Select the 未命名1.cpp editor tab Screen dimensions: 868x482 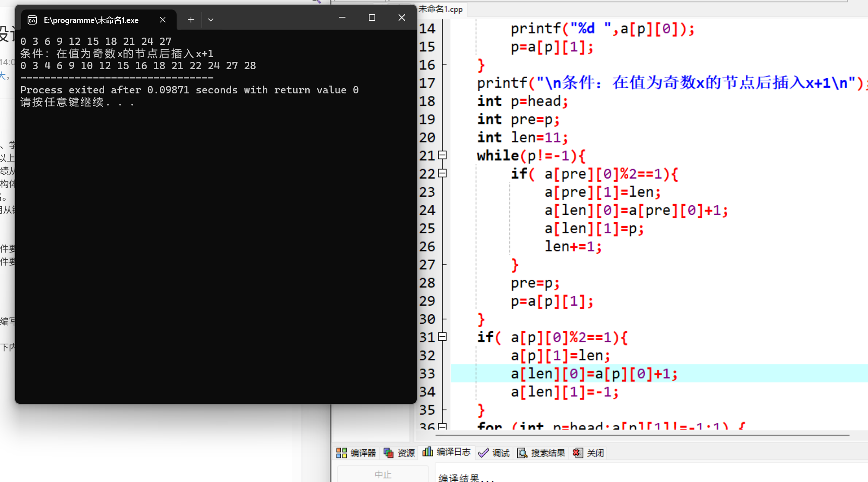tap(440, 9)
